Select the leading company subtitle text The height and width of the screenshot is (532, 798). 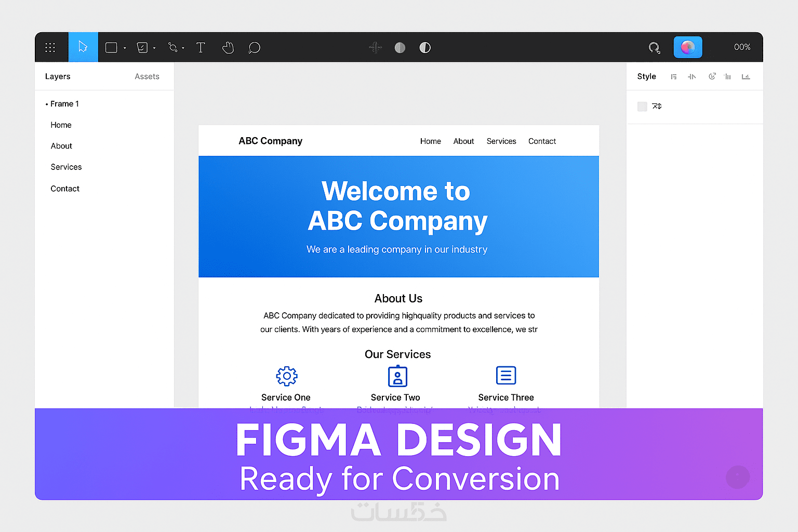(397, 250)
